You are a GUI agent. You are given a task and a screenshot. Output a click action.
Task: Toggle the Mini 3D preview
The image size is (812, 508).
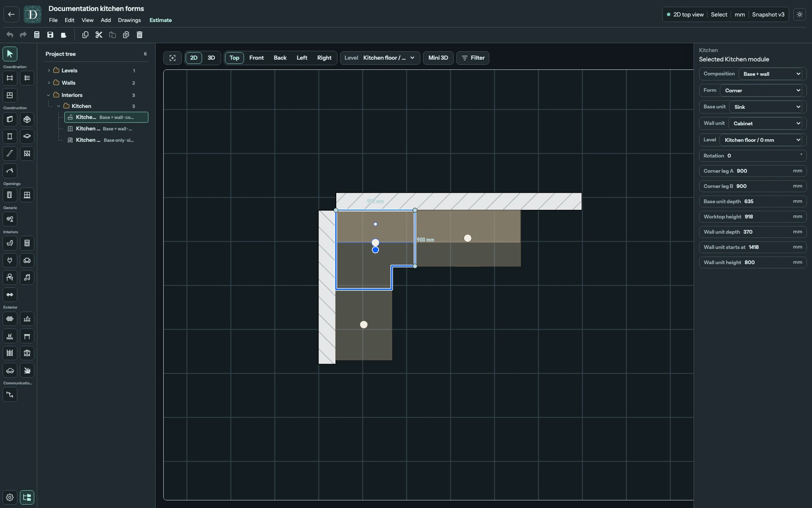438,58
